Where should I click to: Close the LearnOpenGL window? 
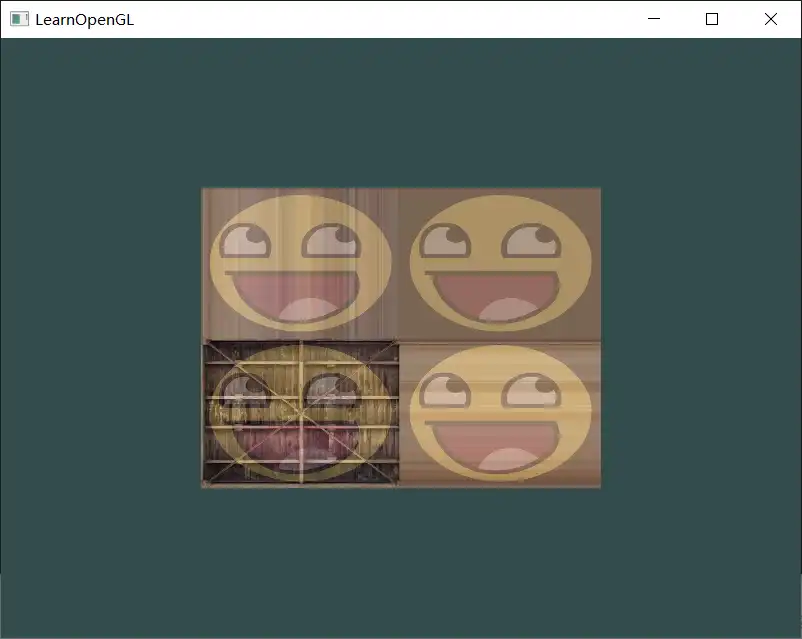(x=770, y=19)
